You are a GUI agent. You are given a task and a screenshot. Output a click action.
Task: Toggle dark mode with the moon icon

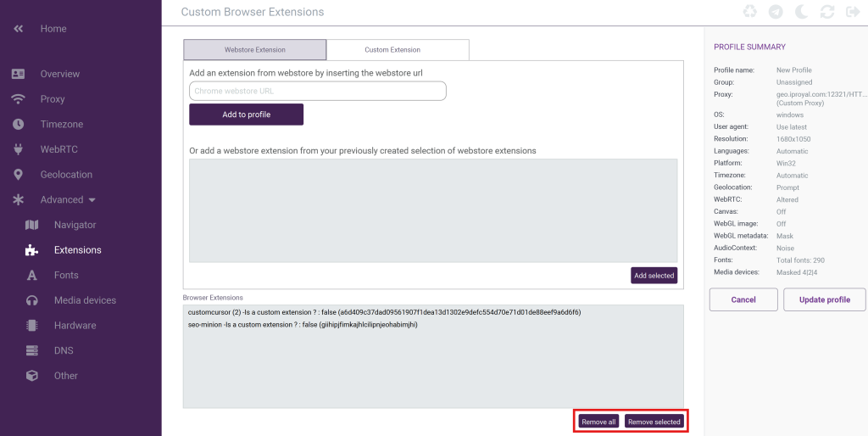801,12
